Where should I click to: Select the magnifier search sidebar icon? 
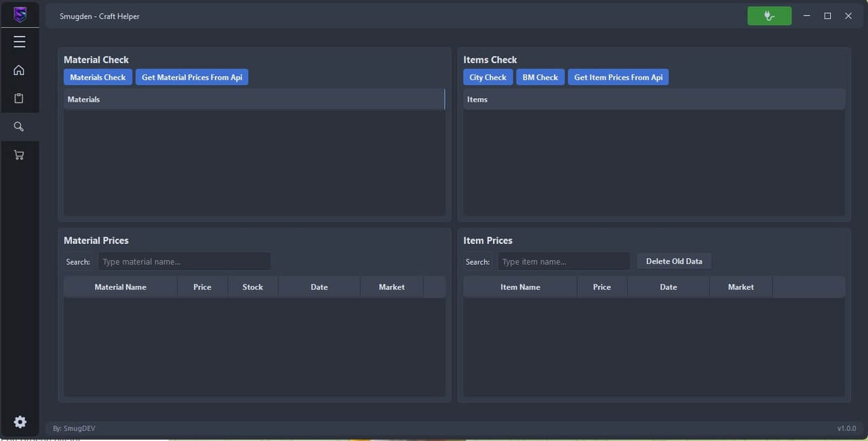[19, 127]
